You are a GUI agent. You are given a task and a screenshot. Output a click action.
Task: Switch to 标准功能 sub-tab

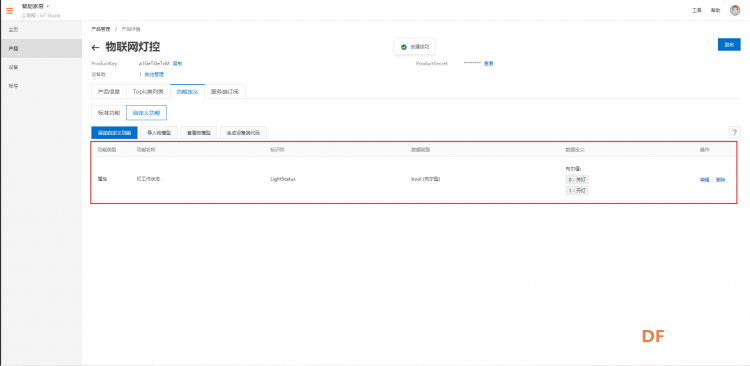click(109, 113)
